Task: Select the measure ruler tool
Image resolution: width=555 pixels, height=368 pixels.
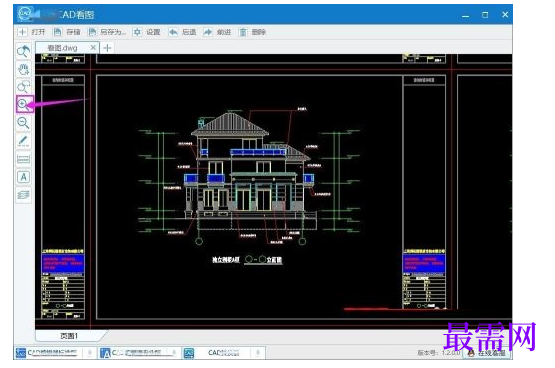Action: click(x=24, y=159)
